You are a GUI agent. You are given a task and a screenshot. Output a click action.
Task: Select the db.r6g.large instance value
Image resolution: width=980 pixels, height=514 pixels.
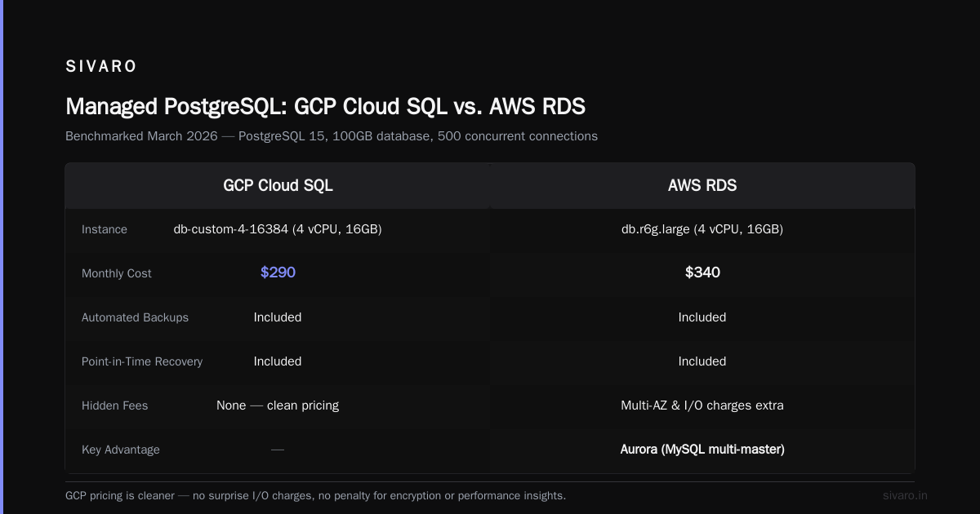[702, 229]
